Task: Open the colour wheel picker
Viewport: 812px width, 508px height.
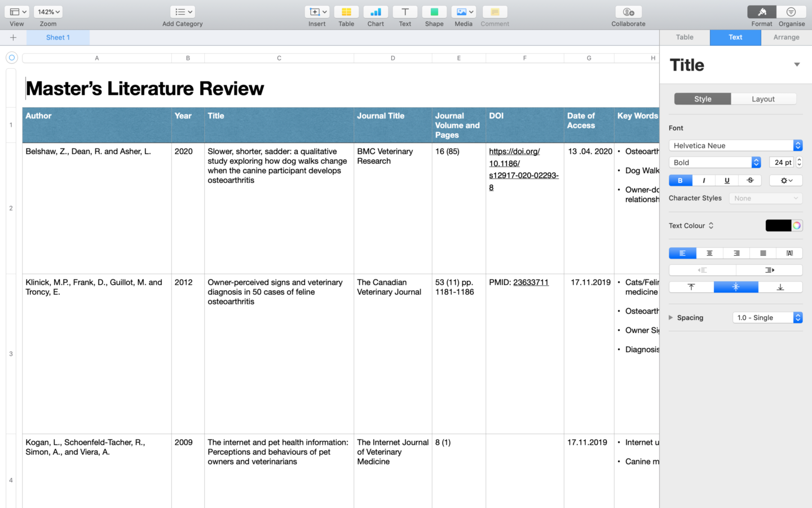Action: click(797, 226)
